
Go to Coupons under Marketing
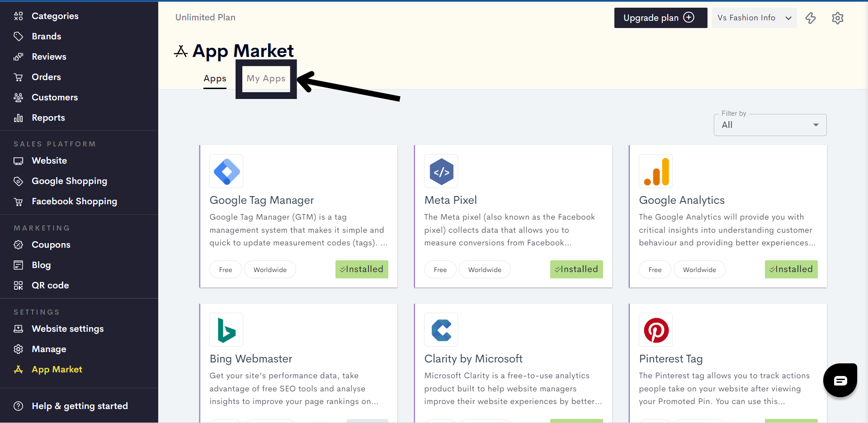tap(51, 245)
